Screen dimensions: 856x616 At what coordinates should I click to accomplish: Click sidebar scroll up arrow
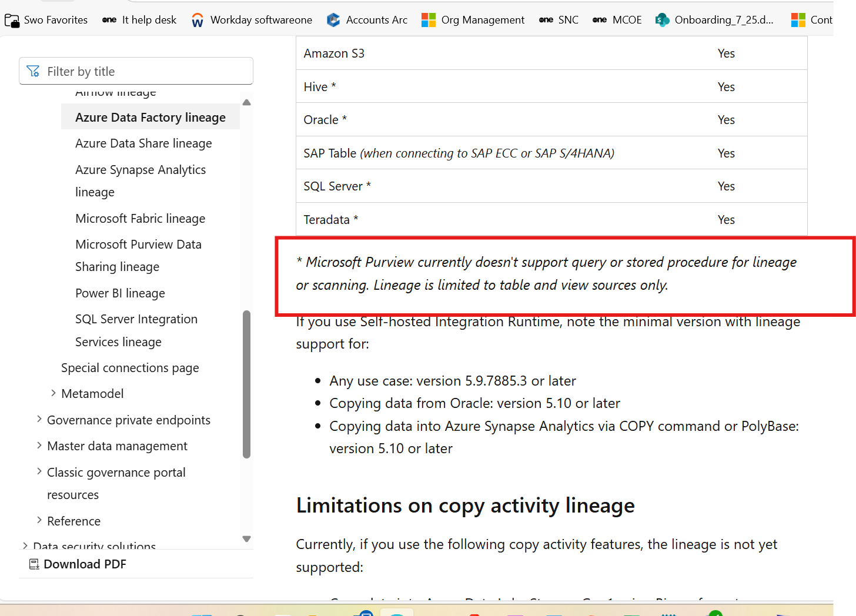click(x=247, y=102)
